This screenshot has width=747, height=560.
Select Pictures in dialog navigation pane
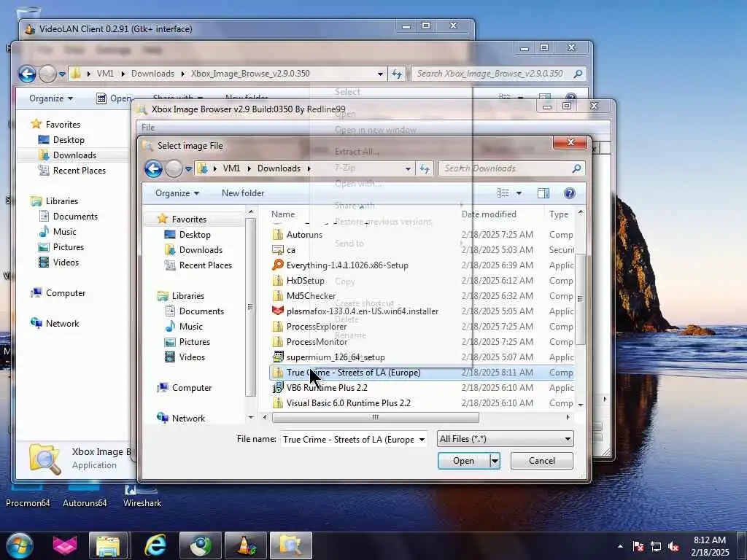pyautogui.click(x=194, y=342)
